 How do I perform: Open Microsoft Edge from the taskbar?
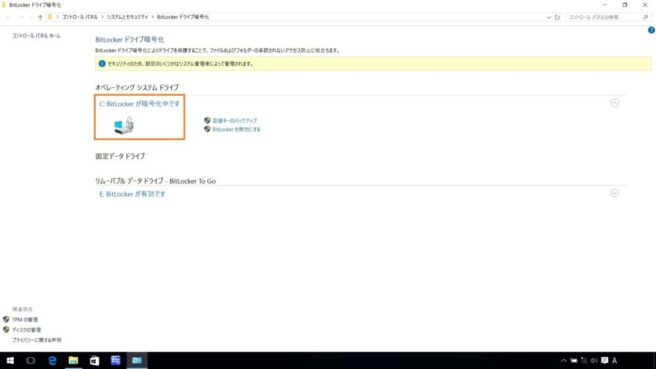(x=52, y=360)
